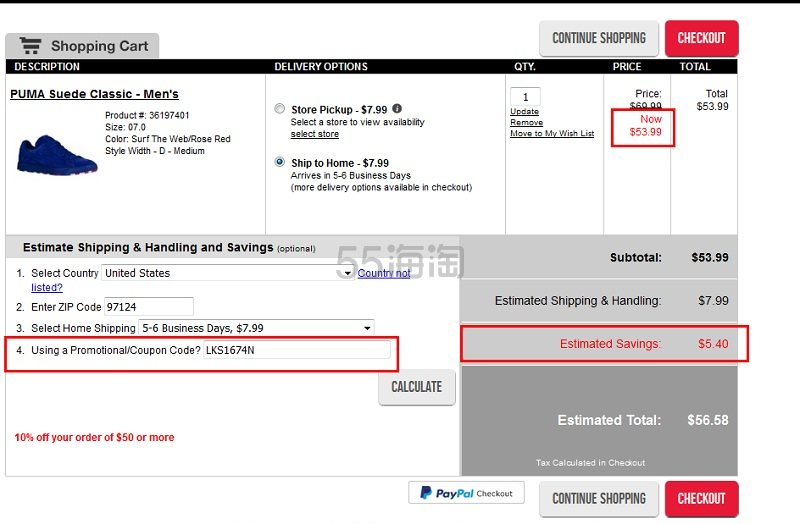This screenshot has height=524, width=800.
Task: Click the Estimated Total $56.58 value
Action: pos(708,420)
